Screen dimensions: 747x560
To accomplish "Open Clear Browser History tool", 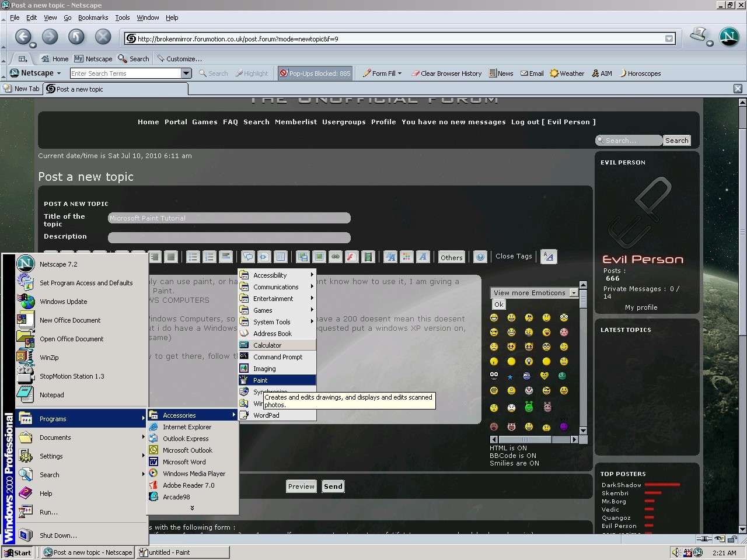I will tap(446, 73).
